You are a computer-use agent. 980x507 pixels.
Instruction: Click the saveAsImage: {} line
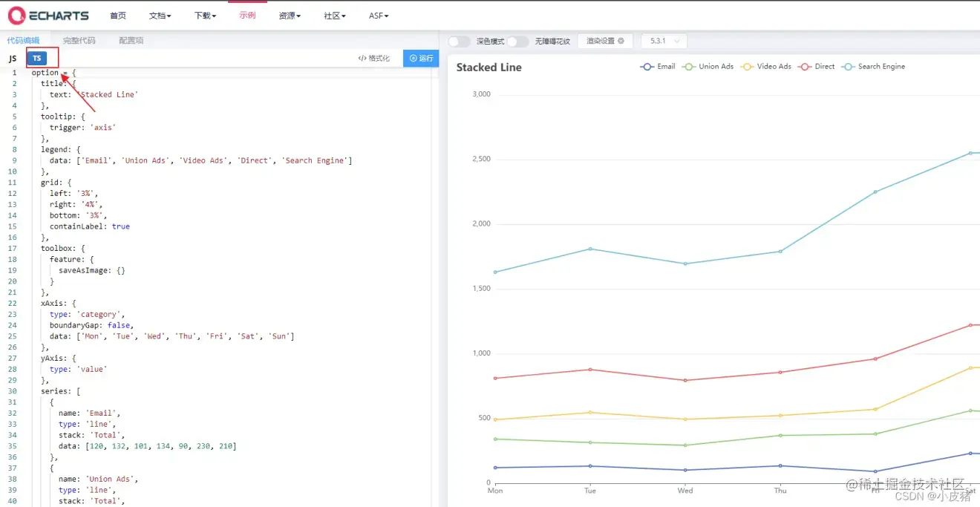92,270
